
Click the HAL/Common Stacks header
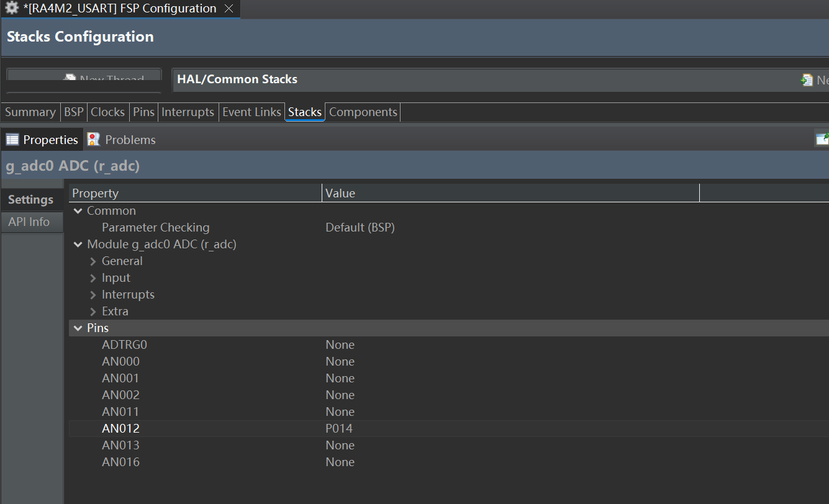pos(237,79)
